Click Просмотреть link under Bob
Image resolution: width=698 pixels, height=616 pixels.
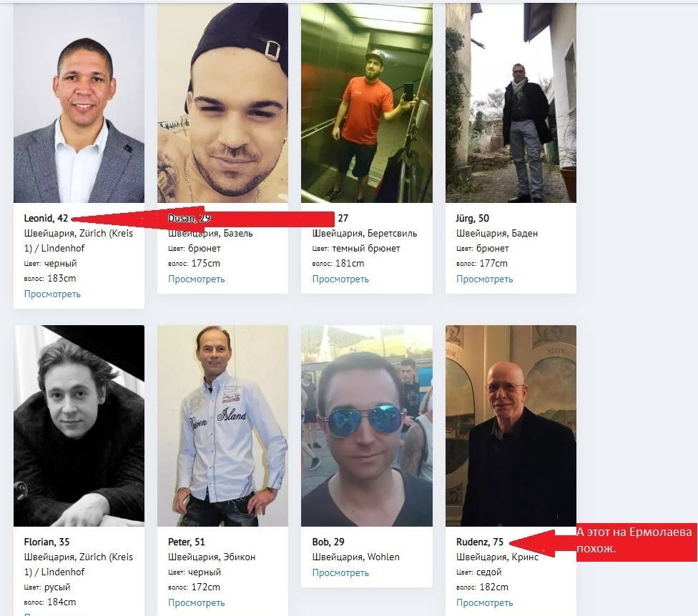click(340, 572)
